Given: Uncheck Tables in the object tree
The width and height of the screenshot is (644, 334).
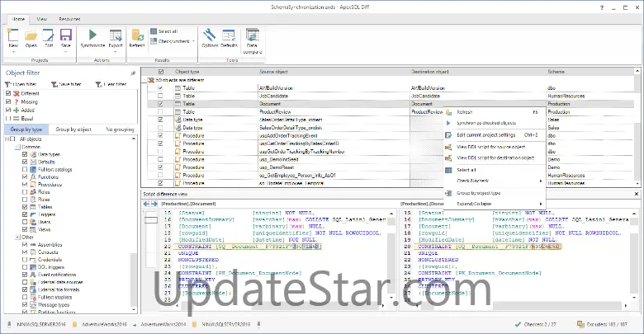Looking at the screenshot, I should [25, 207].
